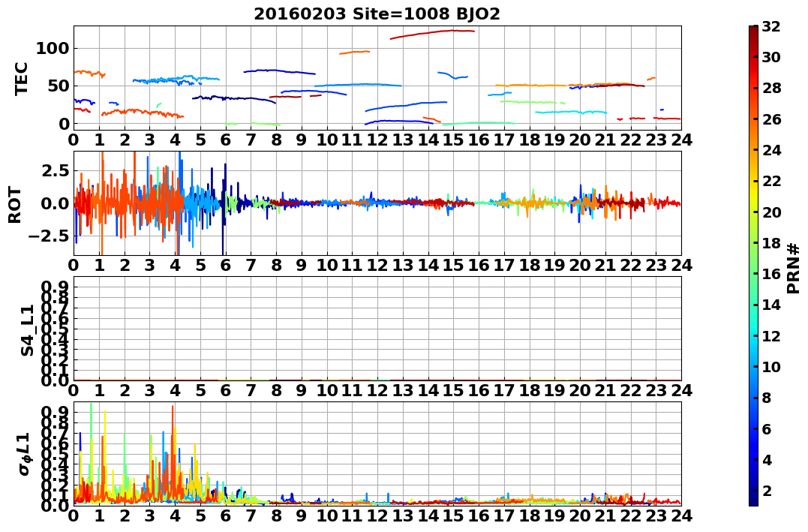Click the dark blue TEC trace between hours 7 and 9
Viewport: 808px width, 532px height.
pyautogui.click(x=279, y=71)
